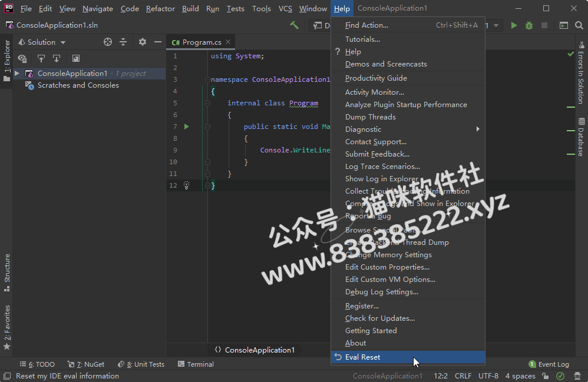Collapse the Main method fold on line 7
This screenshot has height=382, width=588.
[x=207, y=127]
